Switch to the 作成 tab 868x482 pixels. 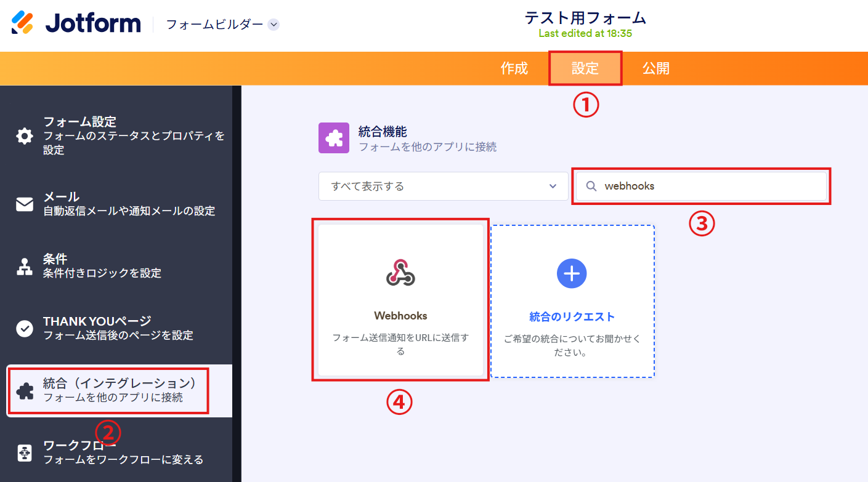coord(514,68)
